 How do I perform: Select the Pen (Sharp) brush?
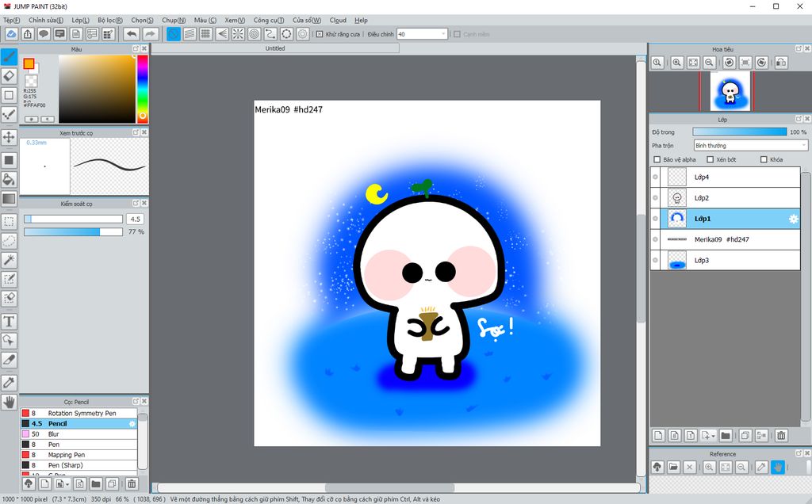pyautogui.click(x=79, y=464)
